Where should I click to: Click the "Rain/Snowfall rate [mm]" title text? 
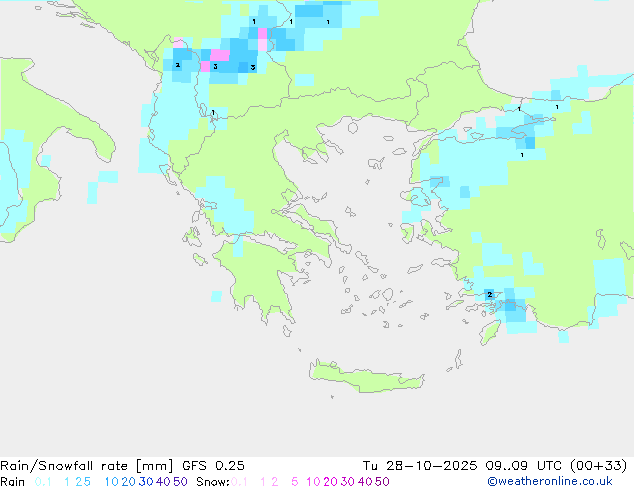coord(87,466)
